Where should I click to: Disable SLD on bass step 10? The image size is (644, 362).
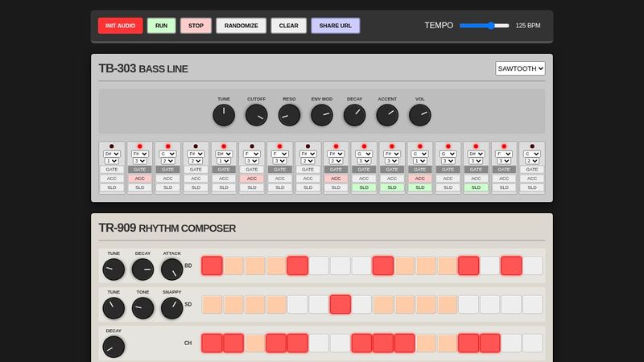click(364, 187)
